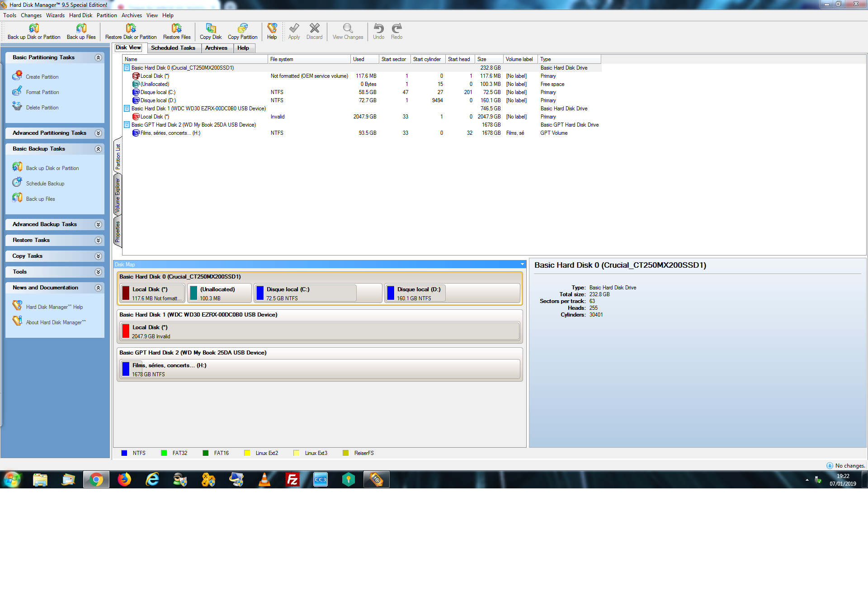Select the Properties vertical tab
Image resolution: width=868 pixels, height=601 pixels.
click(118, 232)
